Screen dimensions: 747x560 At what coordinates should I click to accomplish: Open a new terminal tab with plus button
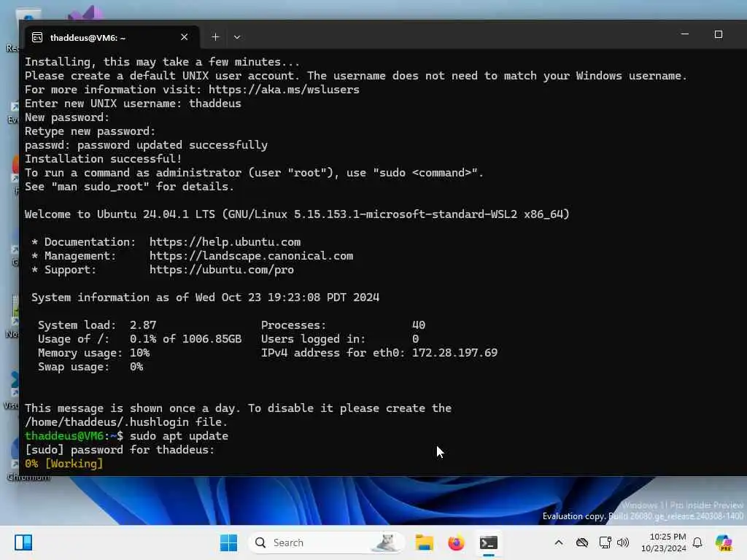click(215, 37)
